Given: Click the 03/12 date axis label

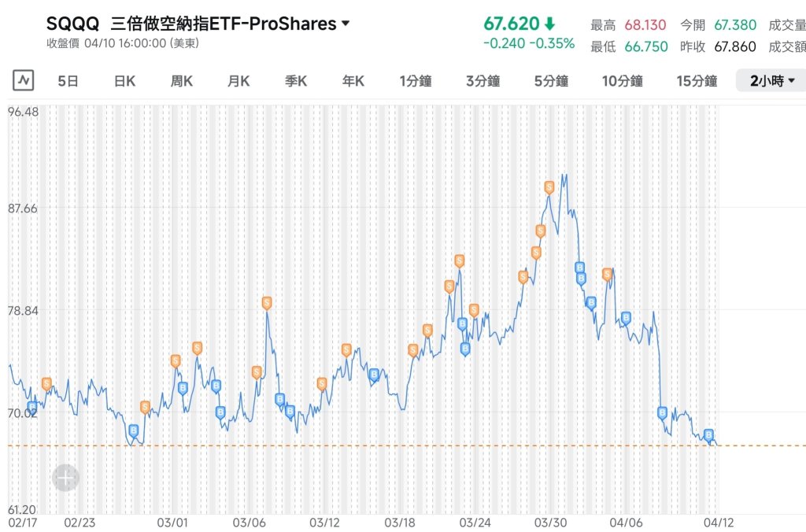Looking at the screenshot, I should pos(324,523).
